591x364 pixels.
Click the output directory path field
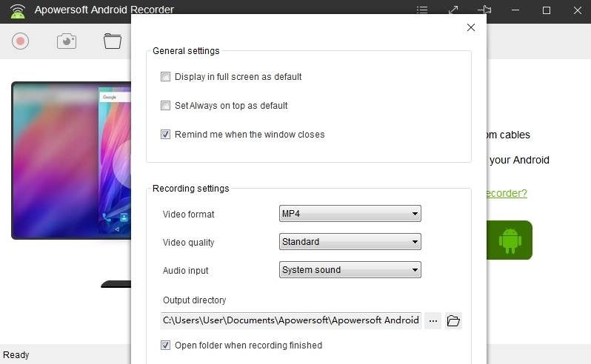(x=291, y=320)
